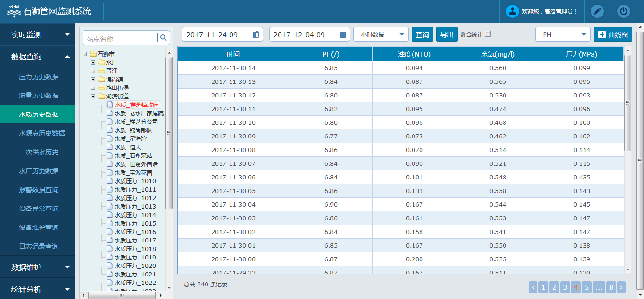The image size is (644, 299).
Task: Click the 石狮管网监测系统 logo icon
Action: pos(14,11)
